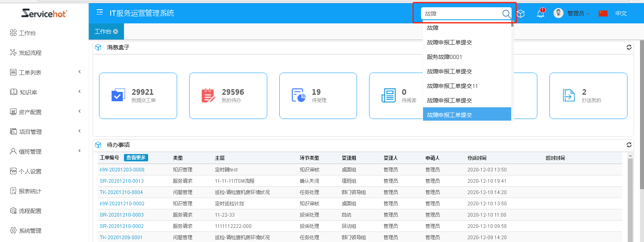Close the 工作台 tab

pyautogui.click(x=116, y=31)
